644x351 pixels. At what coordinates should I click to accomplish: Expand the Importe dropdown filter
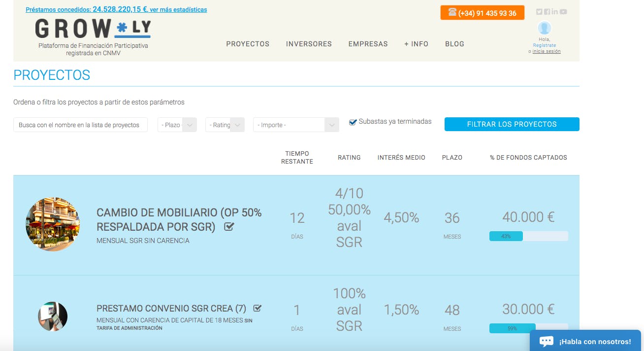pyautogui.click(x=296, y=125)
